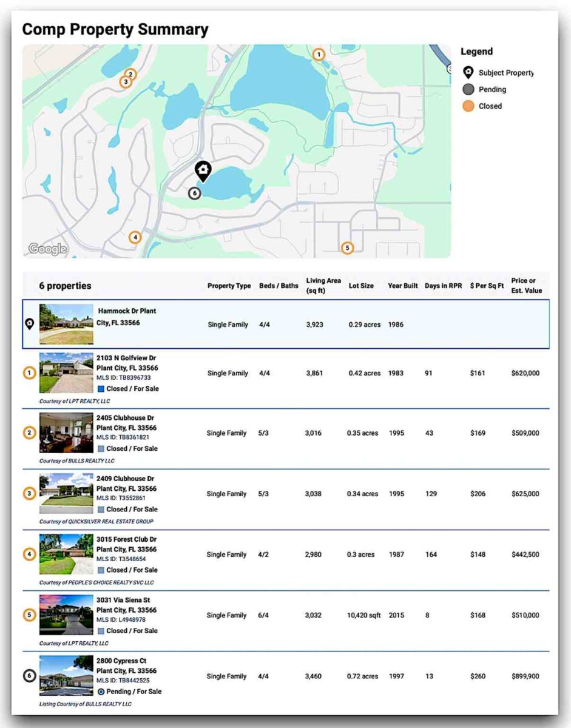
Task: Click the row number 3 badge in list
Action: (x=29, y=494)
